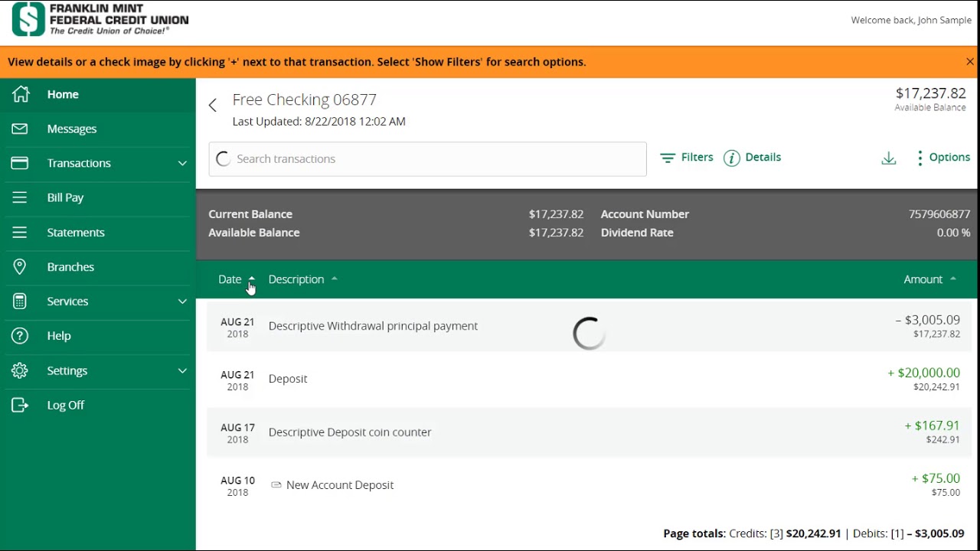Screen dimensions: 980x551
Task: Click the Messages envelope icon
Action: click(x=20, y=129)
